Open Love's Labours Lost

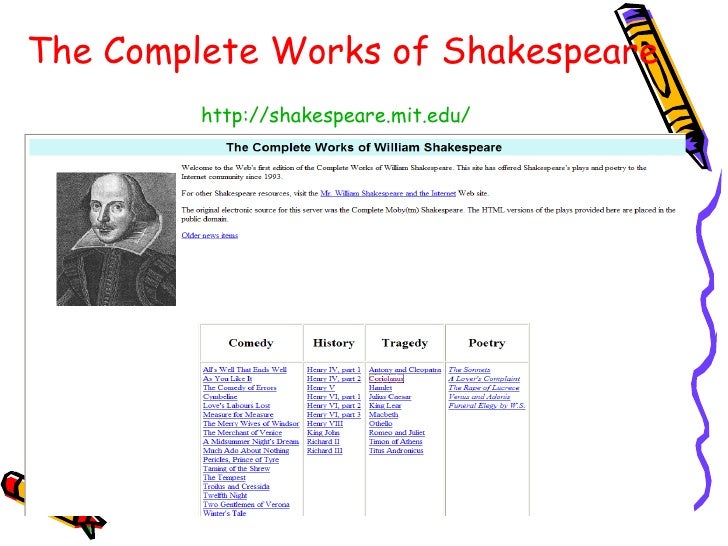coord(236,405)
